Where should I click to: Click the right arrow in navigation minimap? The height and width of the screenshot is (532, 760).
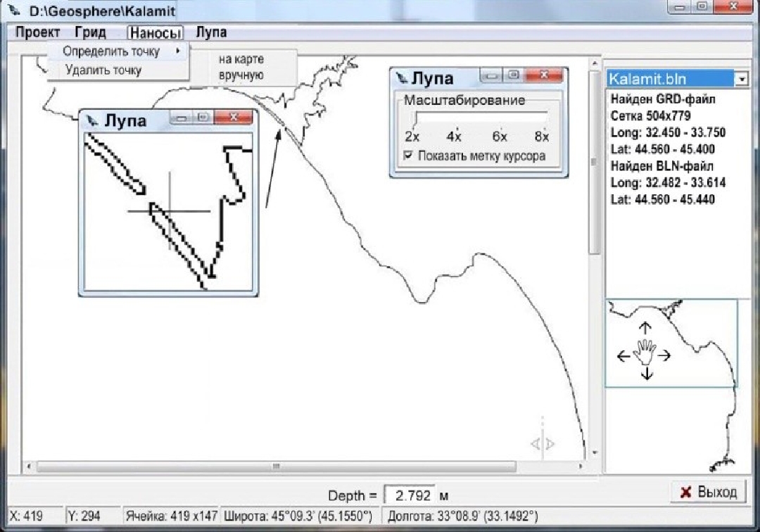tap(664, 356)
